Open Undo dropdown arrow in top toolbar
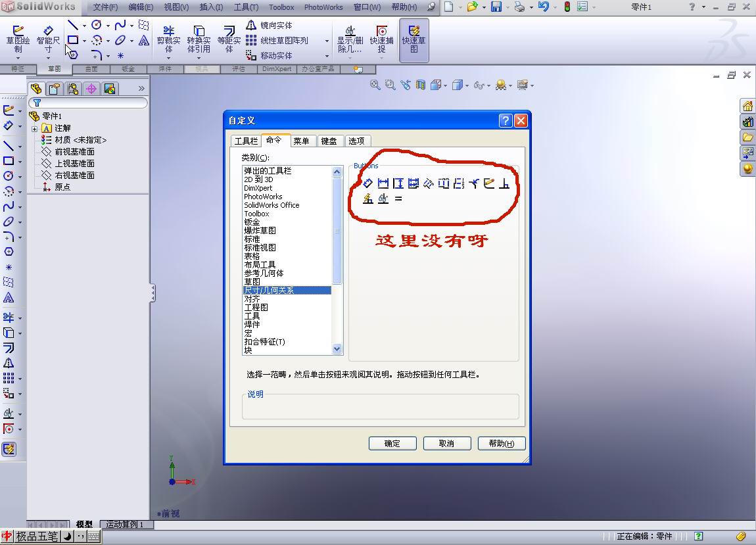 pyautogui.click(x=555, y=7)
